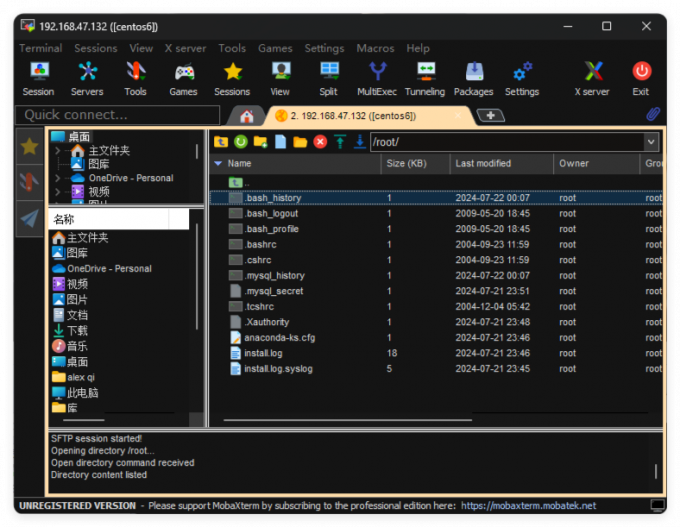
Task: Focus the Quick connect field
Action: [118, 115]
